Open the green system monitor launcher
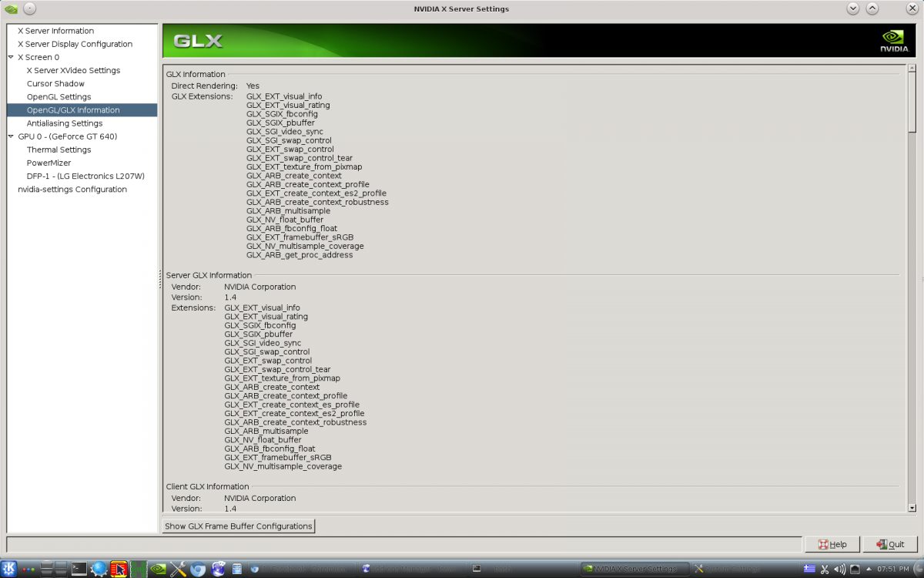 coord(139,569)
